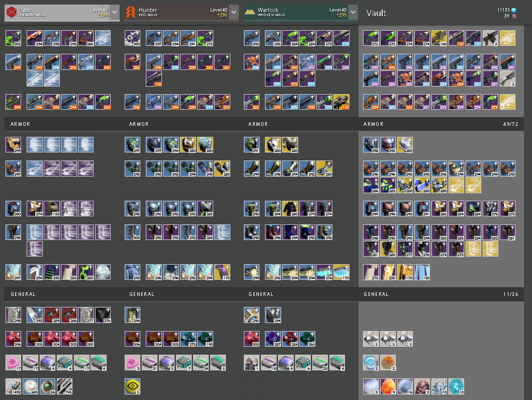This screenshot has width=532, height=400.
Task: Click the Warlock Awoken Male header
Action: (x=296, y=13)
